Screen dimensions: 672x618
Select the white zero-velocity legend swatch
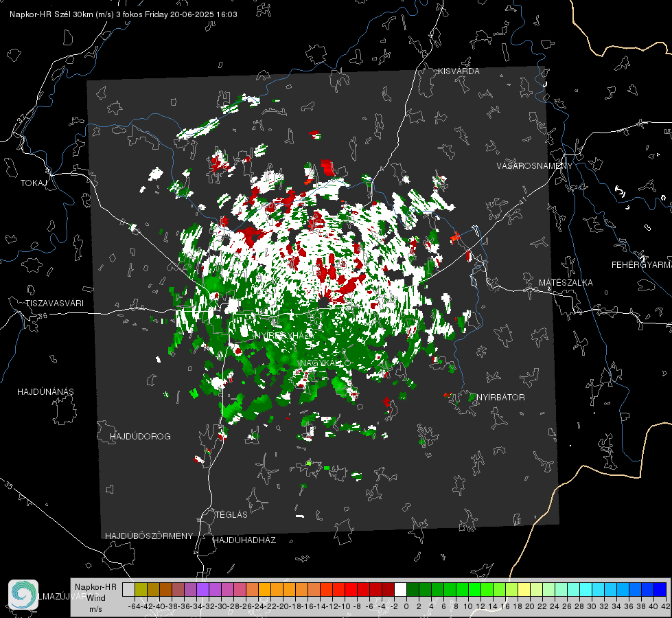click(400, 590)
